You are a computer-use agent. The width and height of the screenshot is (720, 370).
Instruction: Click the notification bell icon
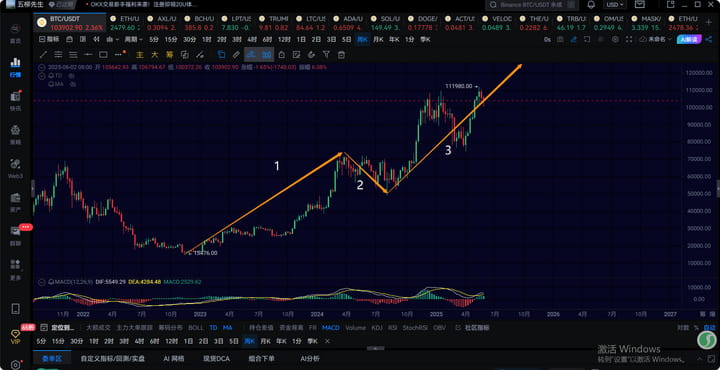(591, 5)
